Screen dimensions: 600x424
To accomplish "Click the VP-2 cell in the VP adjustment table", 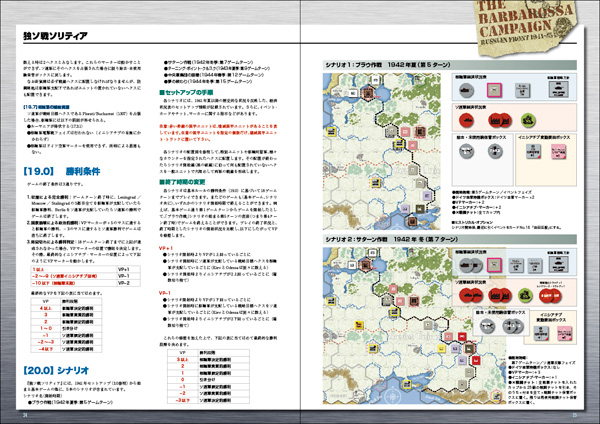I will click(128, 283).
